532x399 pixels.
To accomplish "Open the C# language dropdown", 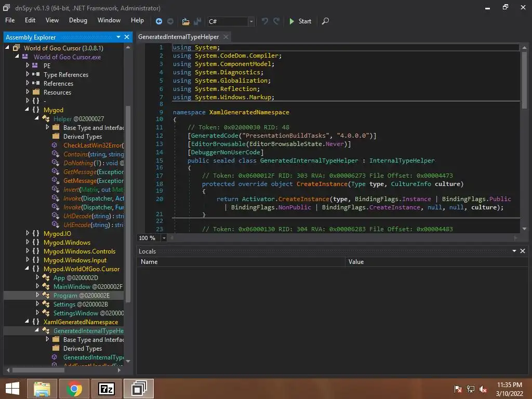I will [x=251, y=21].
